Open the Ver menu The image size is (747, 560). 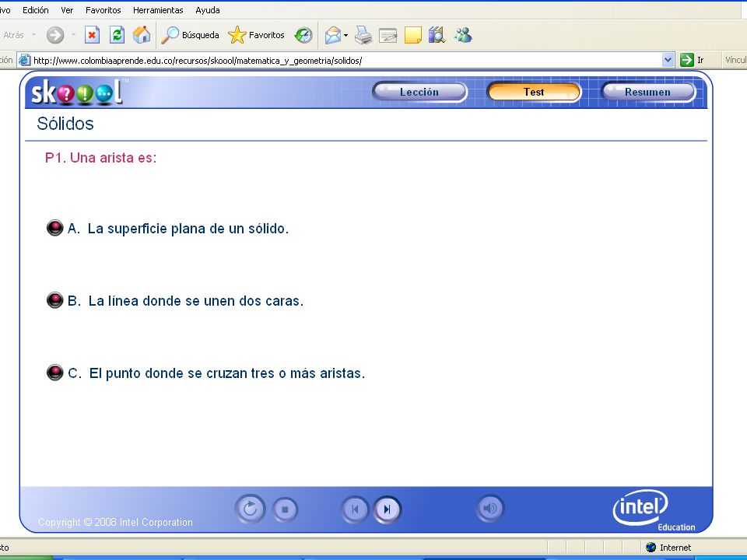tap(67, 10)
